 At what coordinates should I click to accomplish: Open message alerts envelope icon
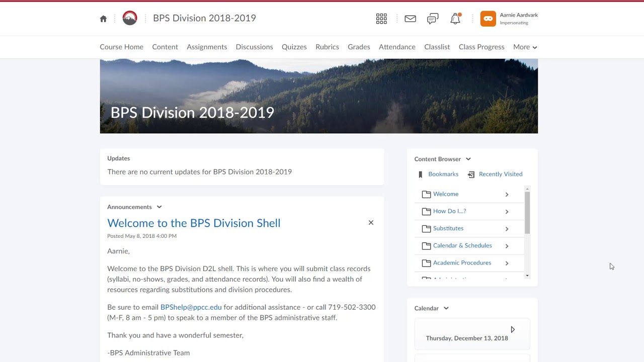[410, 19]
